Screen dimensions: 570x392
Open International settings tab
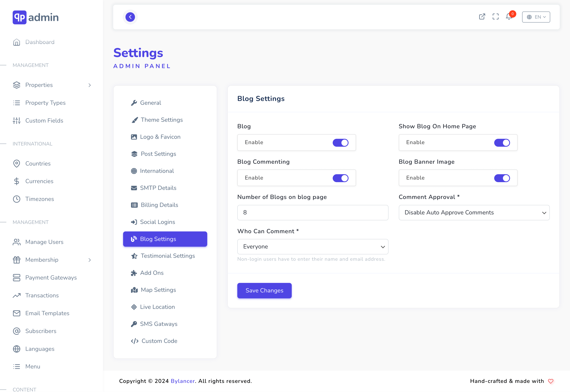(x=165, y=171)
